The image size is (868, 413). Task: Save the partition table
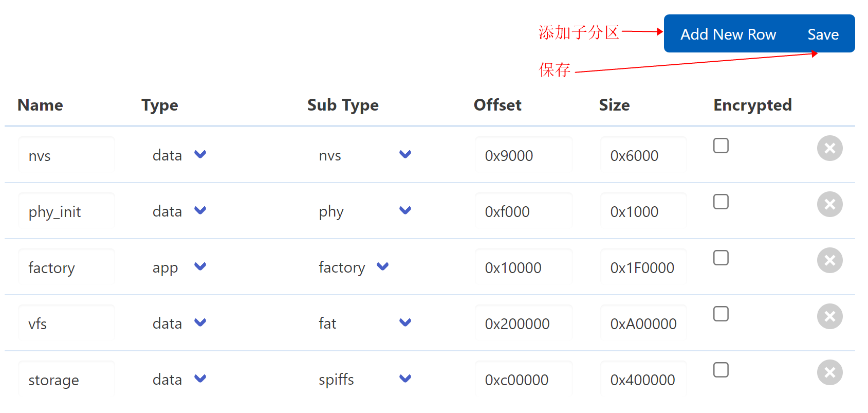[x=823, y=34]
